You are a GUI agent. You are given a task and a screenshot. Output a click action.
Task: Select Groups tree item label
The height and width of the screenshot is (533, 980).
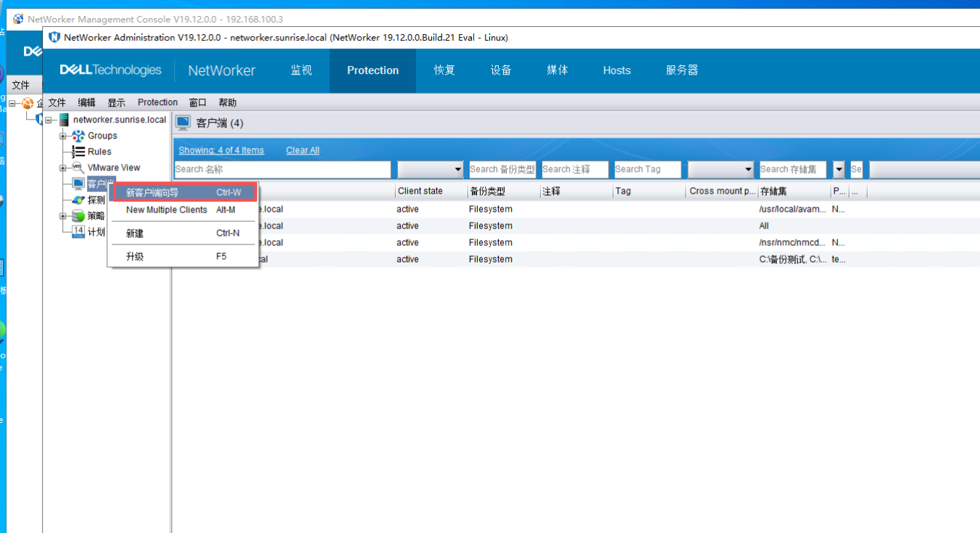pos(102,136)
